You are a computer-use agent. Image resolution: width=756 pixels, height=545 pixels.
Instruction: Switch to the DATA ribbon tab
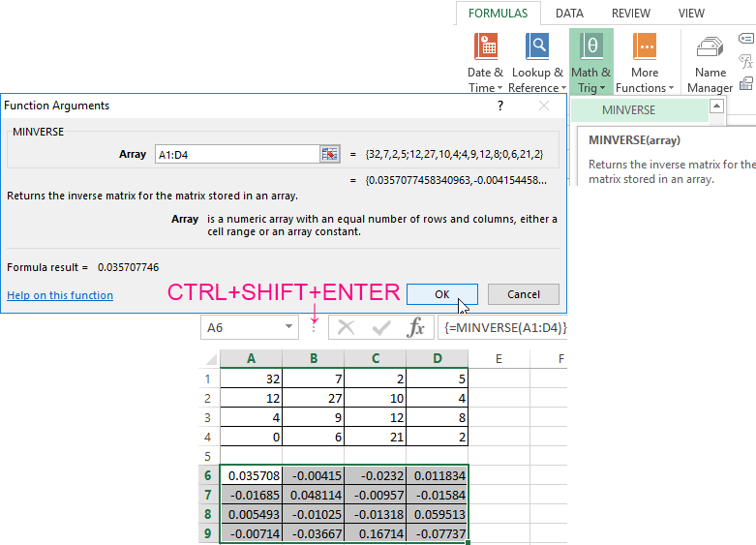(x=569, y=14)
